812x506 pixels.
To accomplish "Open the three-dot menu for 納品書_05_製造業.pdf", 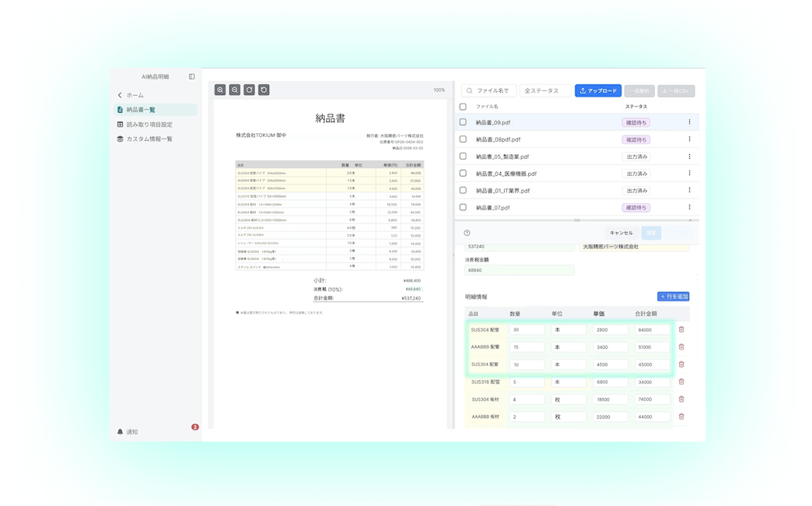I will click(x=689, y=156).
